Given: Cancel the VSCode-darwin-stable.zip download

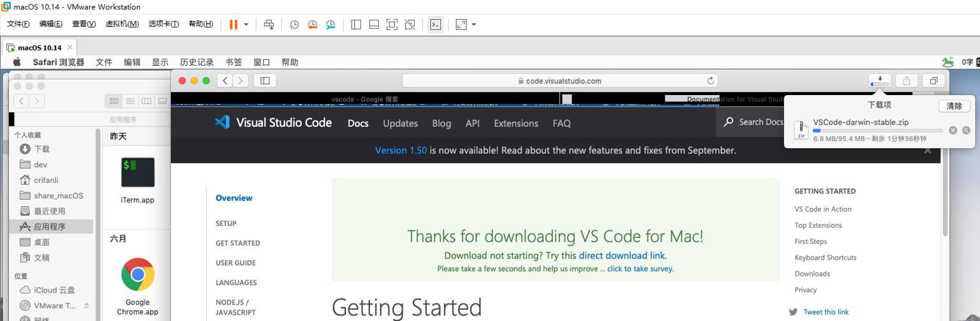Looking at the screenshot, I should pos(953,130).
